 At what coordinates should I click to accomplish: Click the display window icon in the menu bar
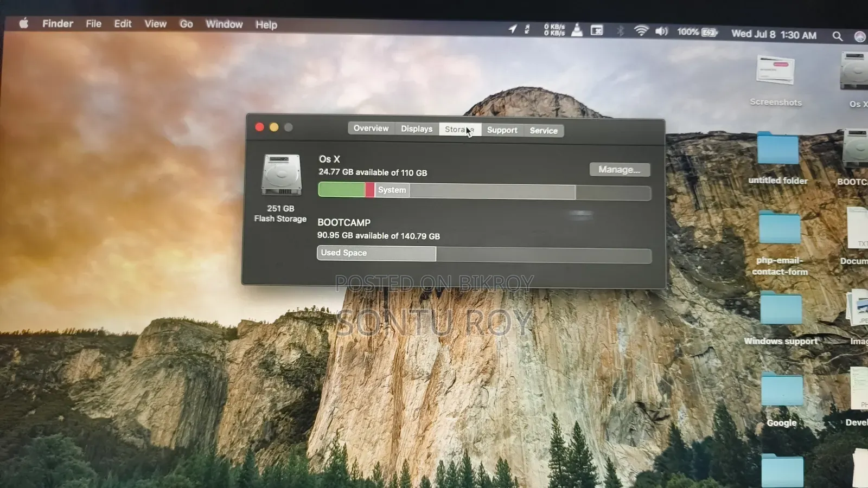point(597,30)
